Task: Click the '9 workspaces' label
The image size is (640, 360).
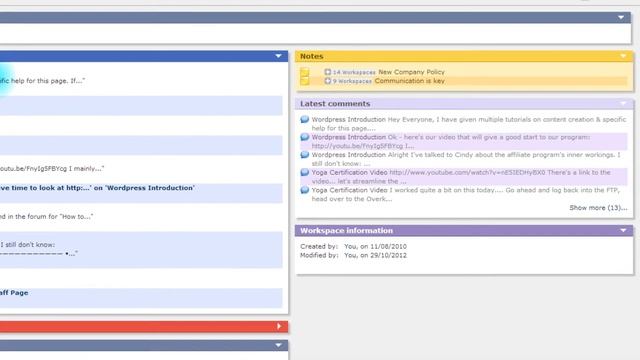Action: coord(352,81)
